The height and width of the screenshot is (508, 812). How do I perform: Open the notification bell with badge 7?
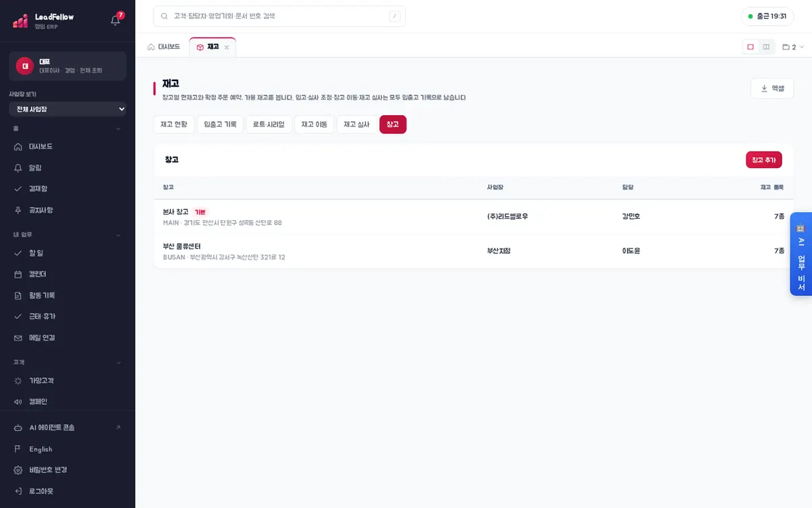[116, 20]
